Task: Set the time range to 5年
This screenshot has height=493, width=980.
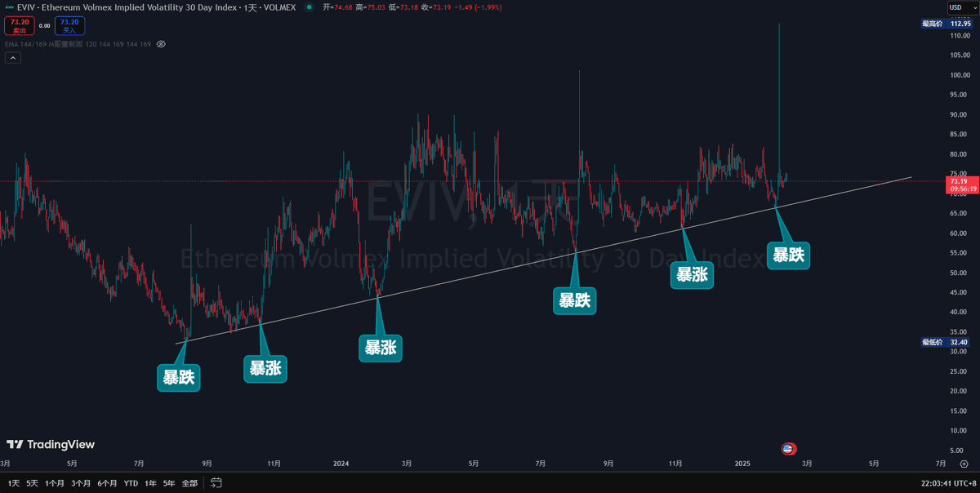Action: [169, 483]
